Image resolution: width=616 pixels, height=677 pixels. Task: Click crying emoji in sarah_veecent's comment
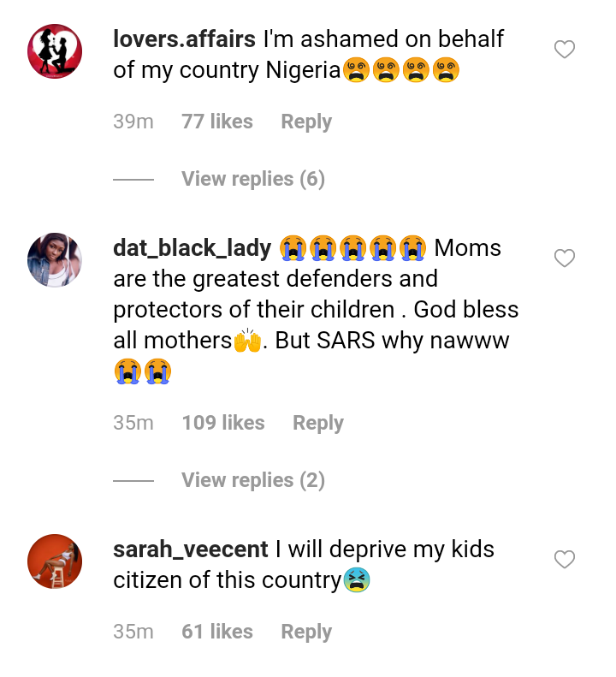click(356, 581)
